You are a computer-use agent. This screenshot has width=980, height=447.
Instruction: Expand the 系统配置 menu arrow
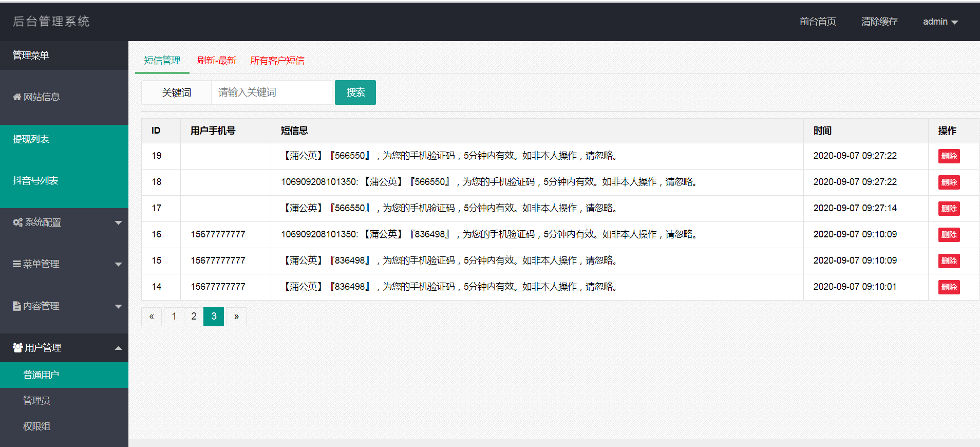coord(118,223)
